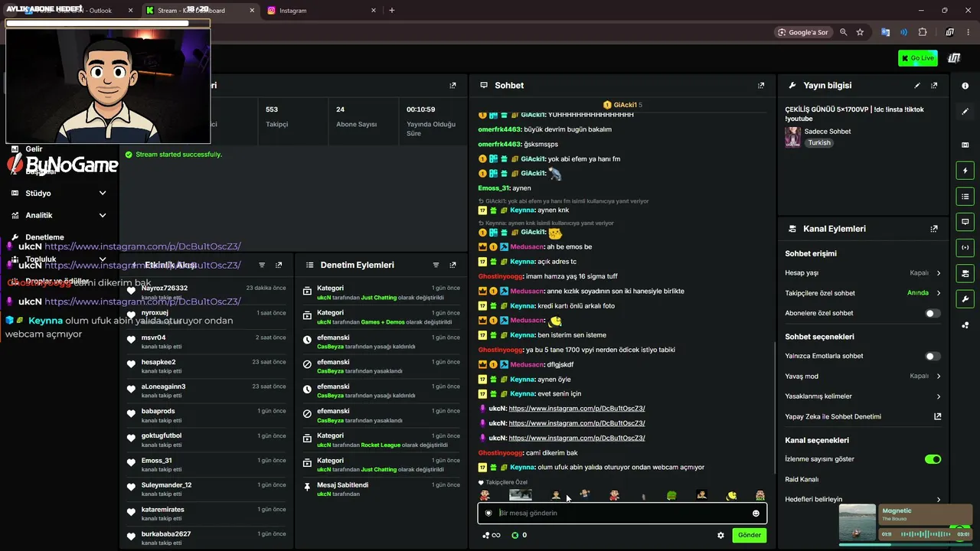
Task: Click the lightning bolt sidebar icon
Action: click(x=965, y=171)
